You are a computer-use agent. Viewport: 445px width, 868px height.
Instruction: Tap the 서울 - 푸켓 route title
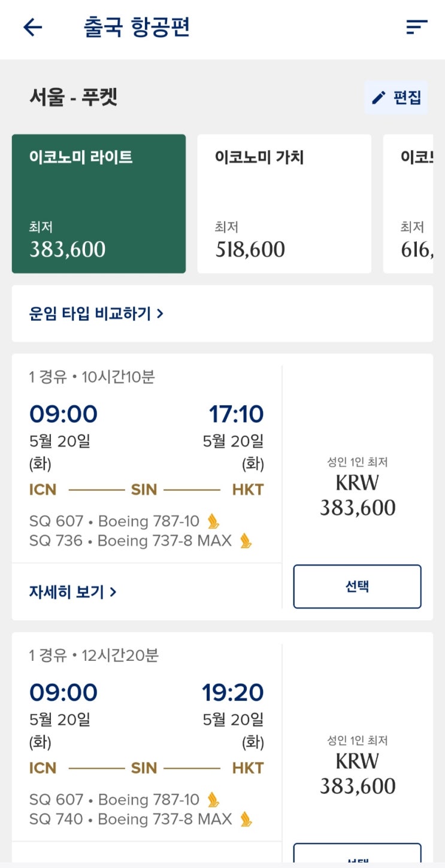74,97
